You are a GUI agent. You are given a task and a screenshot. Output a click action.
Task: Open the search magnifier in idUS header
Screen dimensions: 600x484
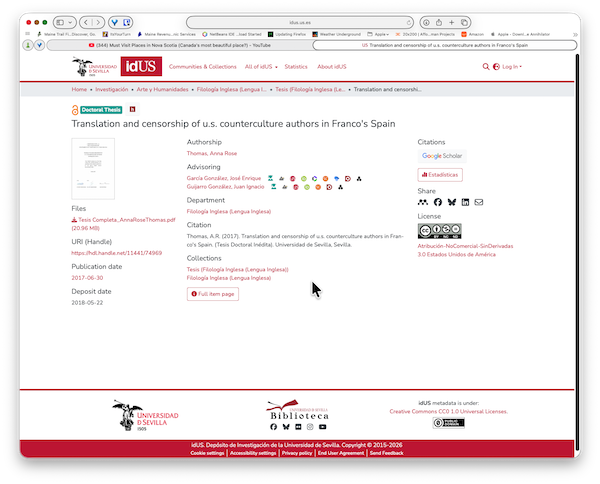click(486, 67)
